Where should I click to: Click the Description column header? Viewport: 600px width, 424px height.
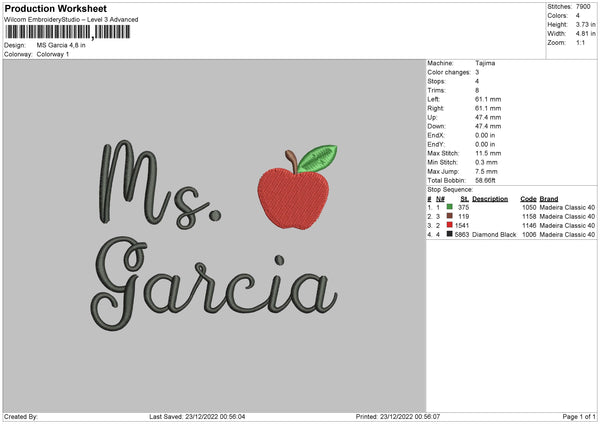(490, 198)
